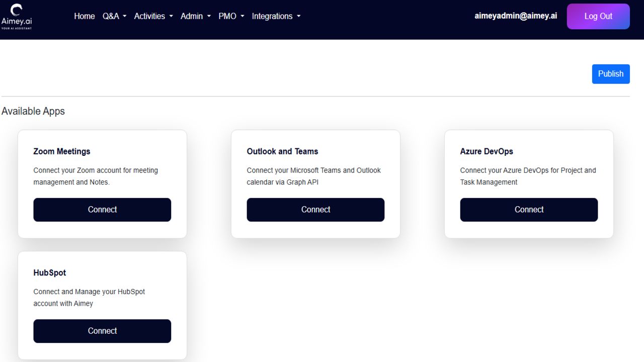644x362 pixels.
Task: Click the Project and Task Management description
Action: (528, 176)
